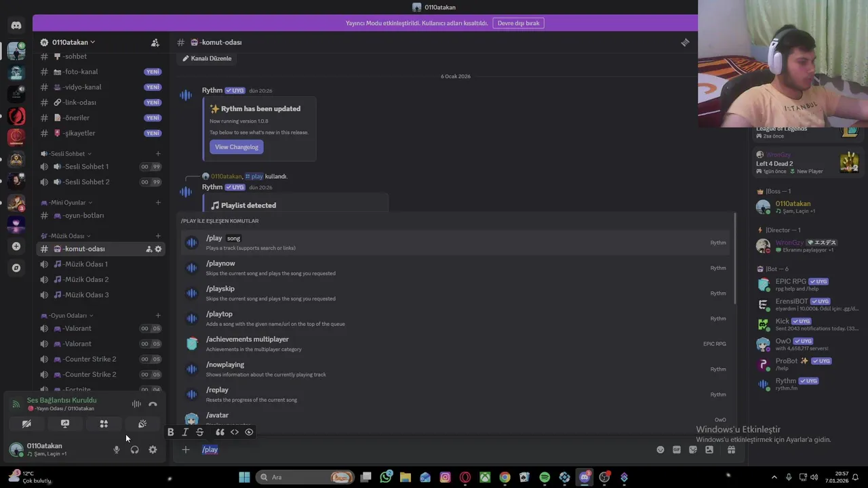Click the volume icon in the system tray

(814, 477)
